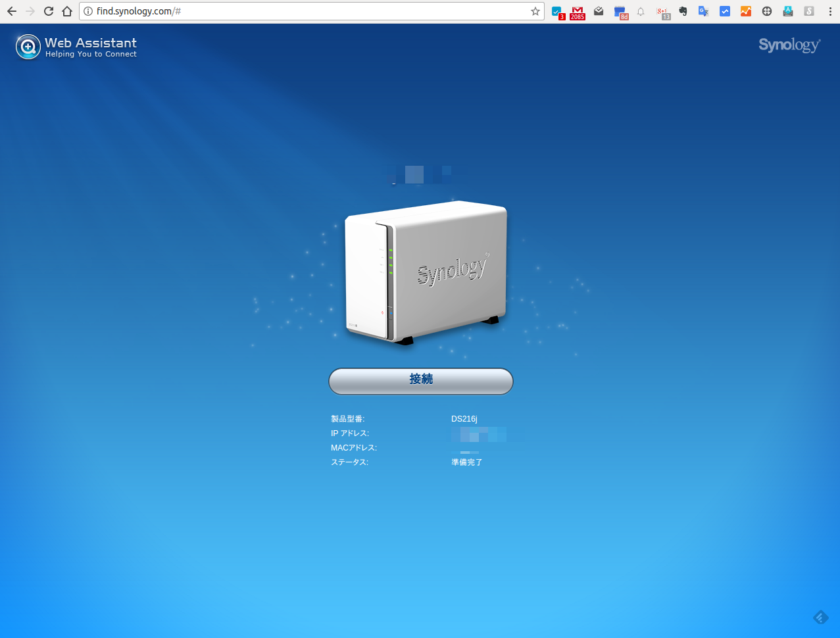Bookmark this page with the star icon

[x=535, y=11]
